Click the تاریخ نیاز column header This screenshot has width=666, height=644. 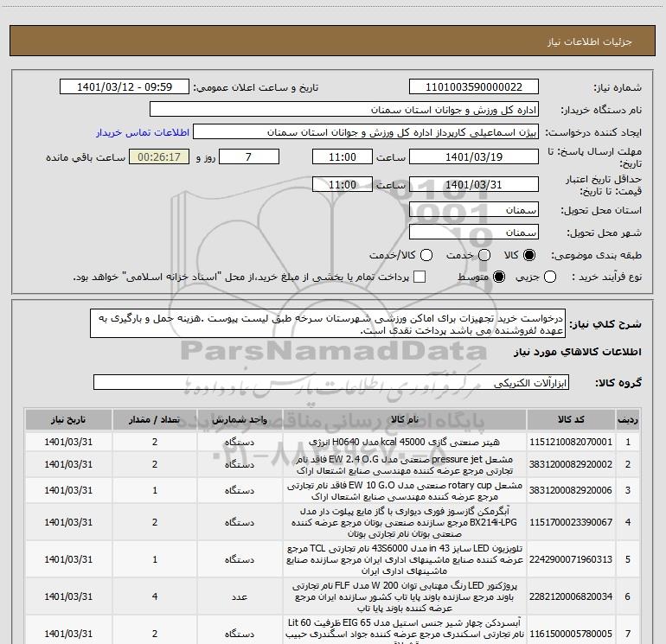68,419
